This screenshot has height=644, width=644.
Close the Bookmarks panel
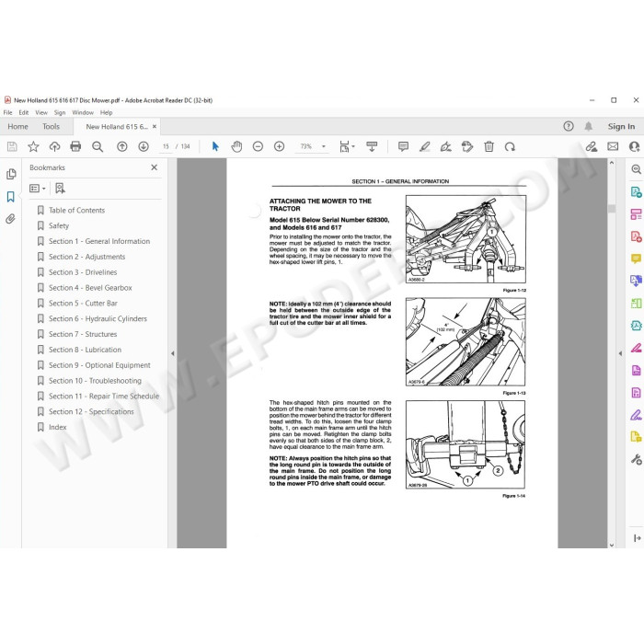click(154, 167)
